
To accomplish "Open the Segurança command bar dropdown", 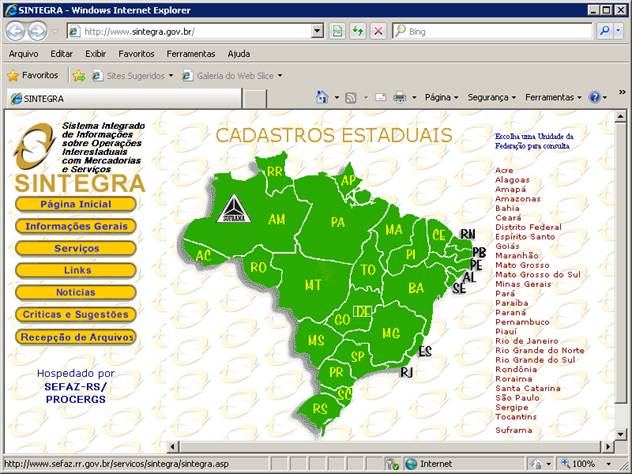I will [491, 97].
